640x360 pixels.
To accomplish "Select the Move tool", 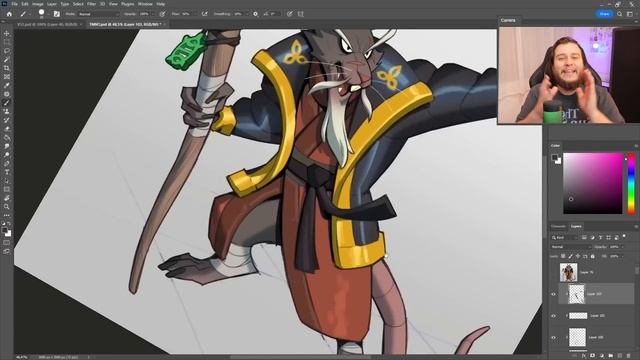I will coord(7,33).
